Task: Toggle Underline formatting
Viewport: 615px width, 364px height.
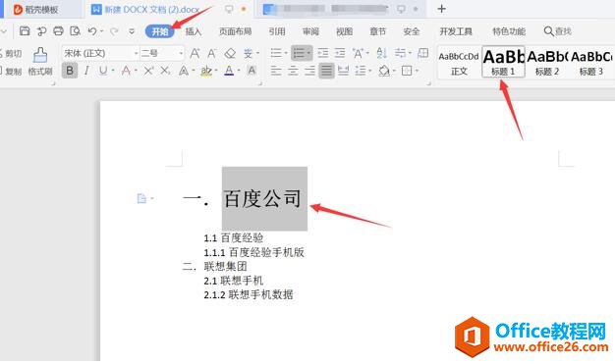Action: click(103, 71)
